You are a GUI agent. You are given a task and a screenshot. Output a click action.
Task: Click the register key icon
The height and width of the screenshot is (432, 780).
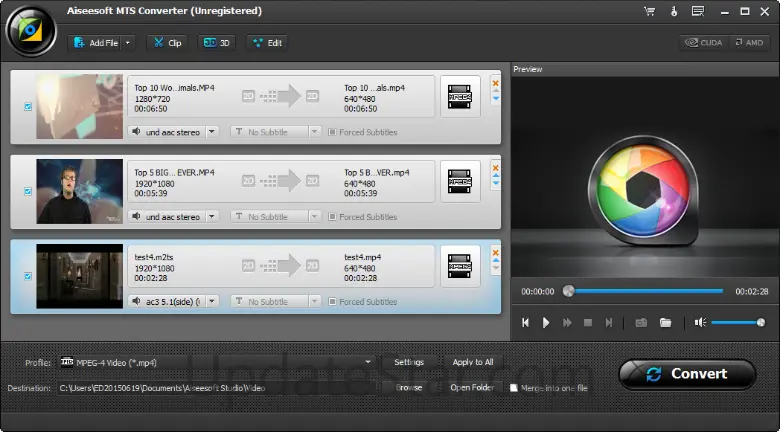pyautogui.click(x=674, y=11)
